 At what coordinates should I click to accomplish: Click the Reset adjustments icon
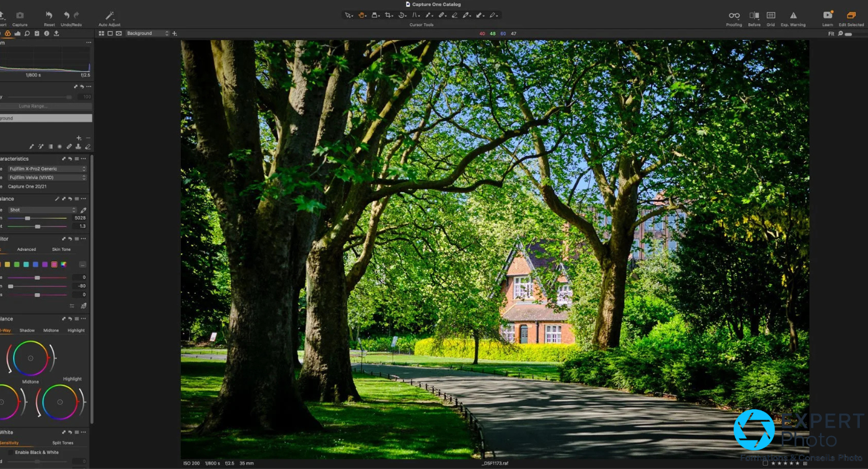[x=49, y=15]
